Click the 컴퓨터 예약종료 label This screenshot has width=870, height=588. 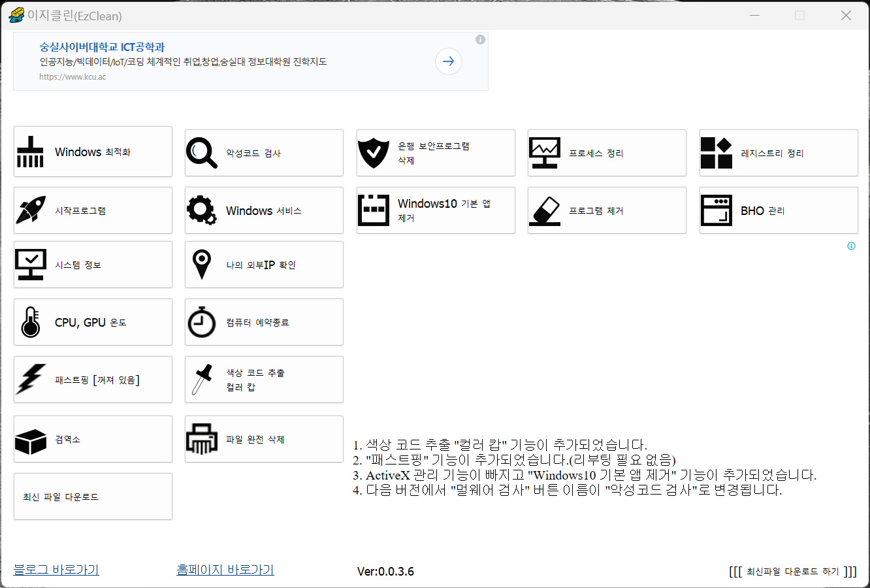[x=257, y=323]
